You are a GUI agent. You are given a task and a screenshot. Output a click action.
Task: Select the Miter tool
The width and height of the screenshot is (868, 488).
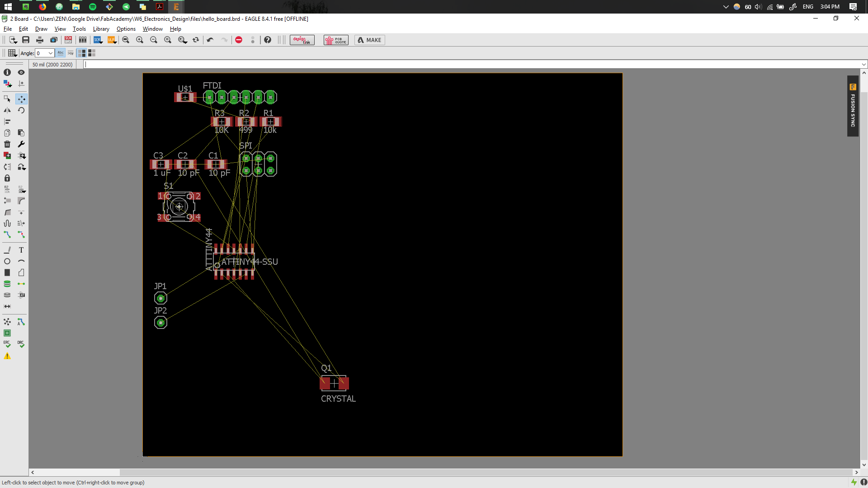pyautogui.click(x=21, y=201)
